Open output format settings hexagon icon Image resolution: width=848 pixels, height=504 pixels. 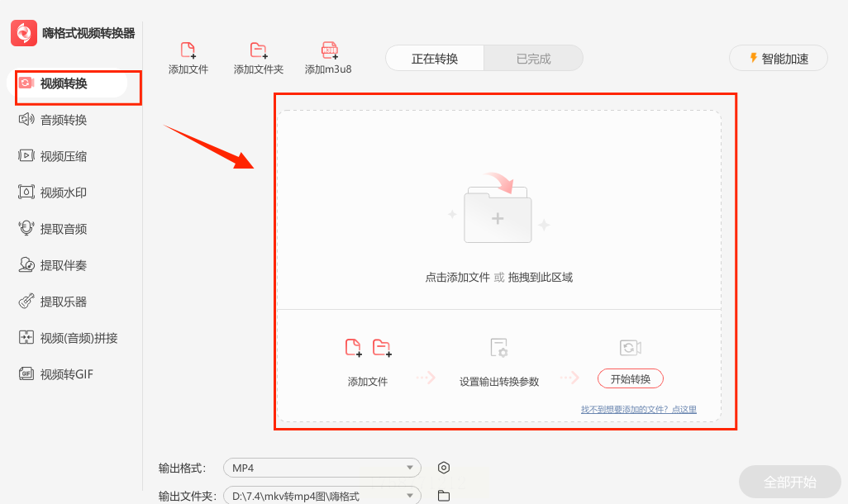444,468
